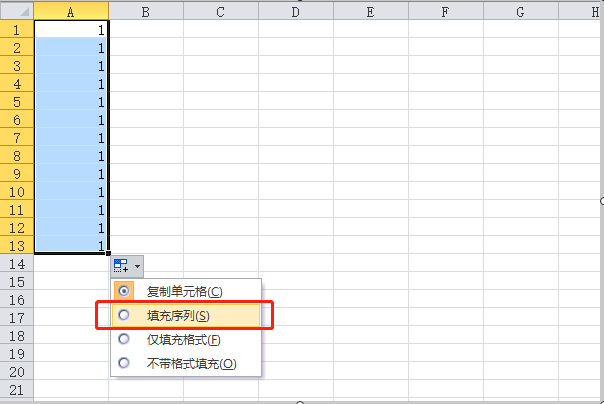Click empty cell G12
Image resolution: width=604 pixels, height=404 pixels.
point(520,227)
